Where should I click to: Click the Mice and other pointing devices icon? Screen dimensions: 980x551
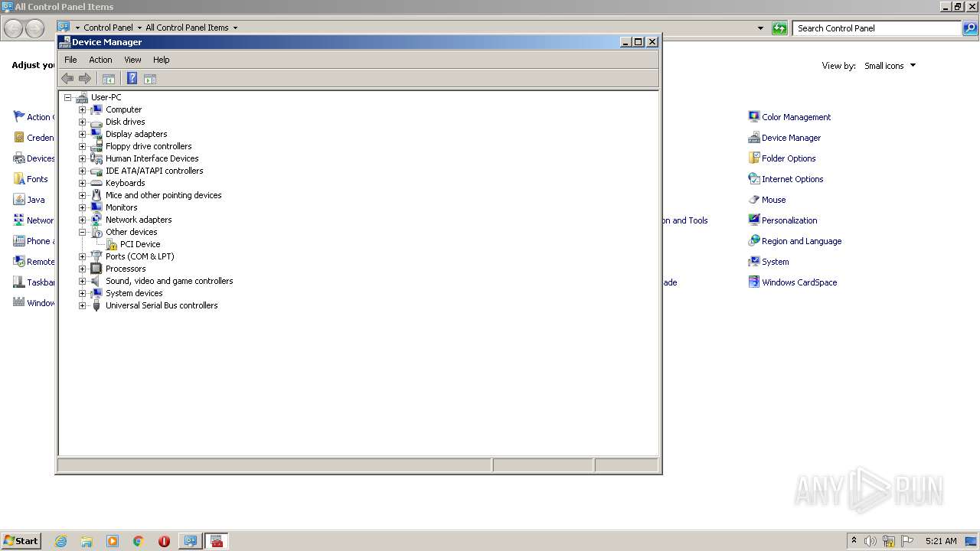click(96, 195)
